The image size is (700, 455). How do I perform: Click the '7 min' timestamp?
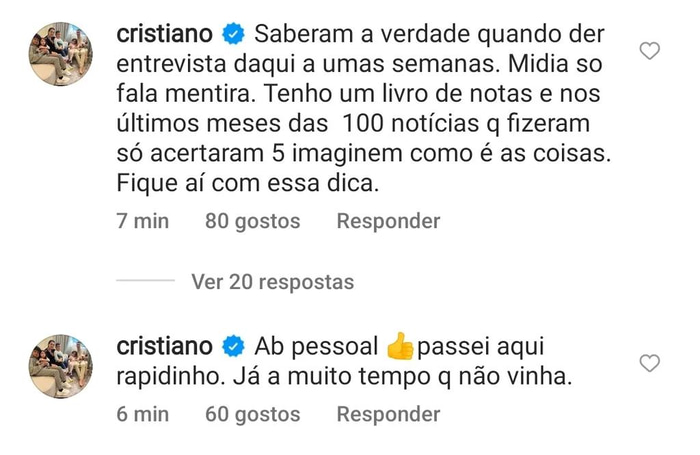click(x=143, y=221)
